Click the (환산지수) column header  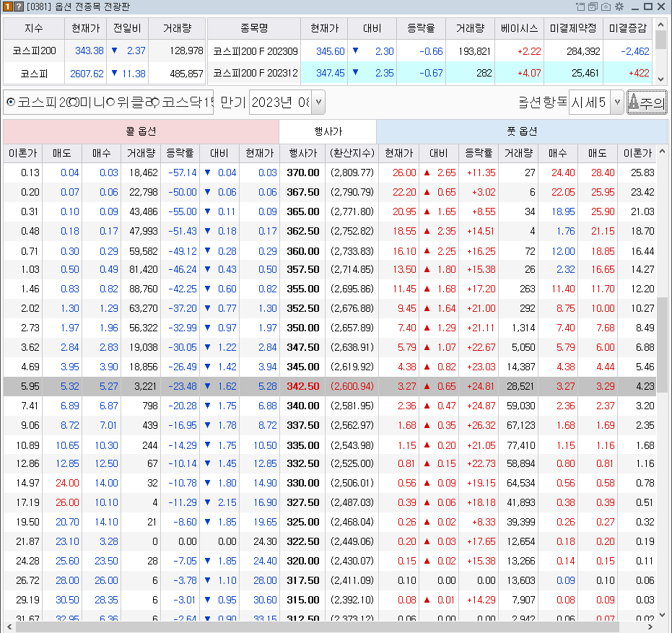[x=352, y=153]
